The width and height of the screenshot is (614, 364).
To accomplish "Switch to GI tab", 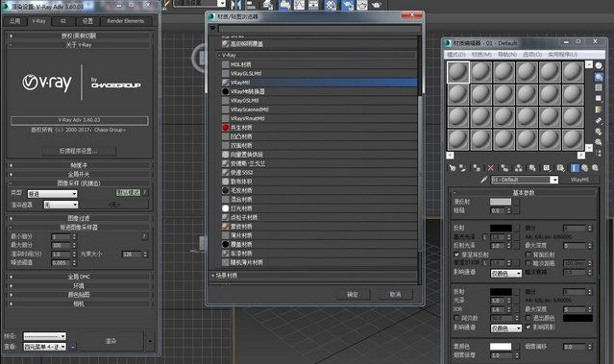I will [x=63, y=21].
